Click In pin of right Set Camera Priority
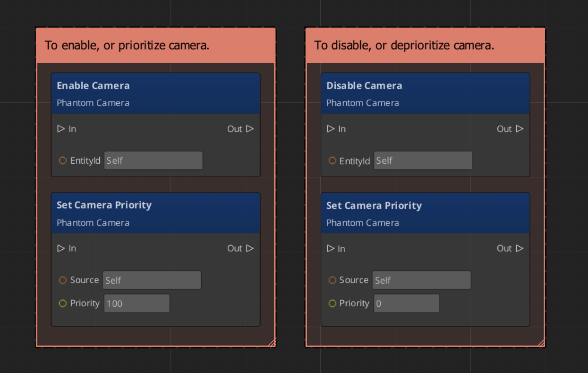 [330, 249]
